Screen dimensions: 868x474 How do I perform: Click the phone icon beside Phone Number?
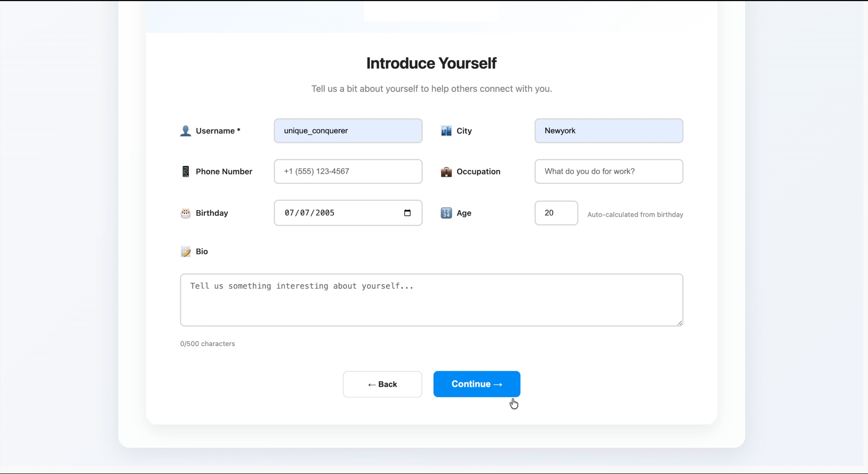[185, 171]
